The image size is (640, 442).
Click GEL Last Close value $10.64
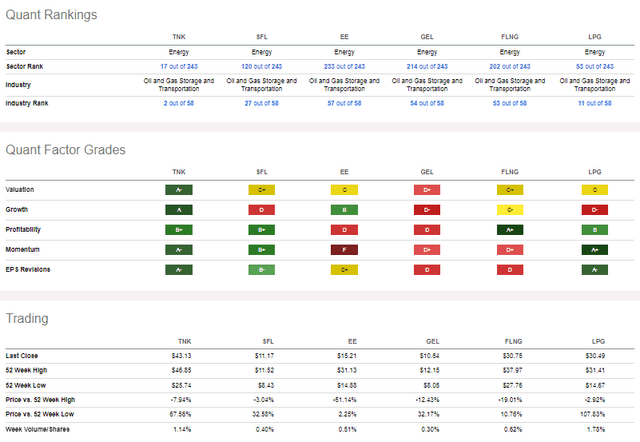[430, 356]
